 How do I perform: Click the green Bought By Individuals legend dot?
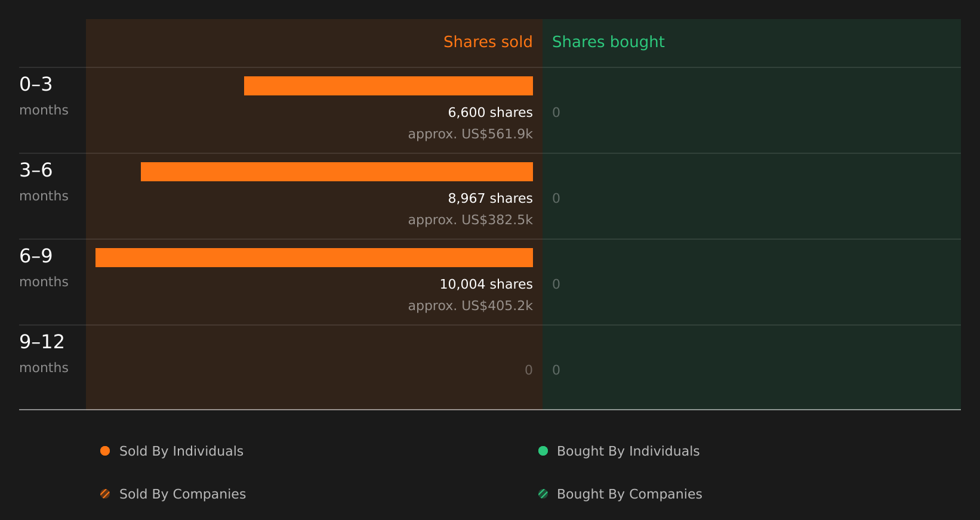pos(543,451)
